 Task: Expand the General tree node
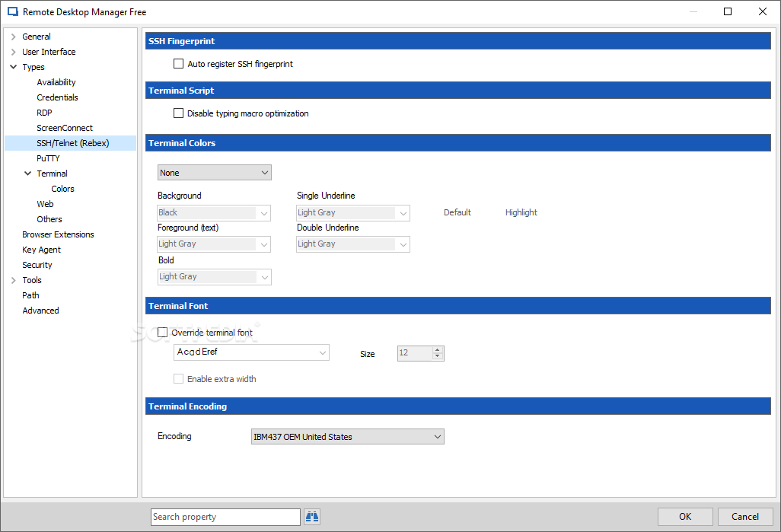point(14,37)
